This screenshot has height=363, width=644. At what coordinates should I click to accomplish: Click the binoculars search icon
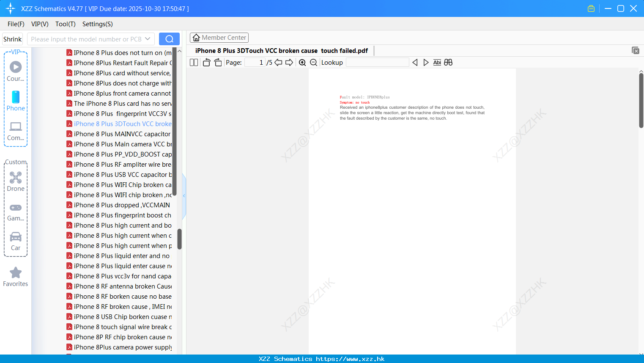click(x=448, y=63)
